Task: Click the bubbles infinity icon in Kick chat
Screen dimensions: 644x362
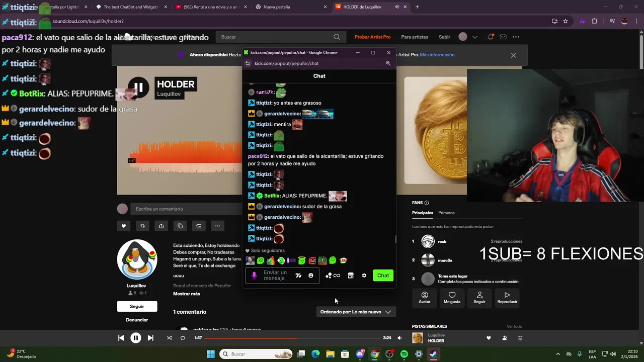Action: 333,276
